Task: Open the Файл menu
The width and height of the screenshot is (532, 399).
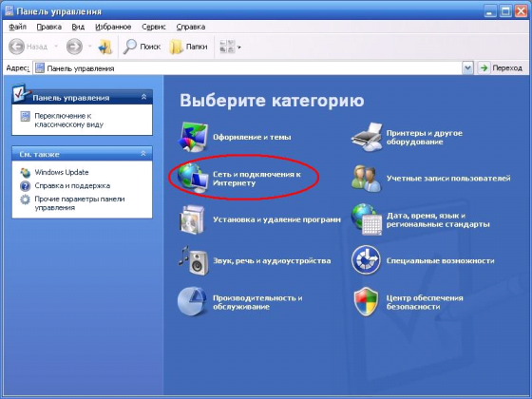Action: (x=17, y=27)
